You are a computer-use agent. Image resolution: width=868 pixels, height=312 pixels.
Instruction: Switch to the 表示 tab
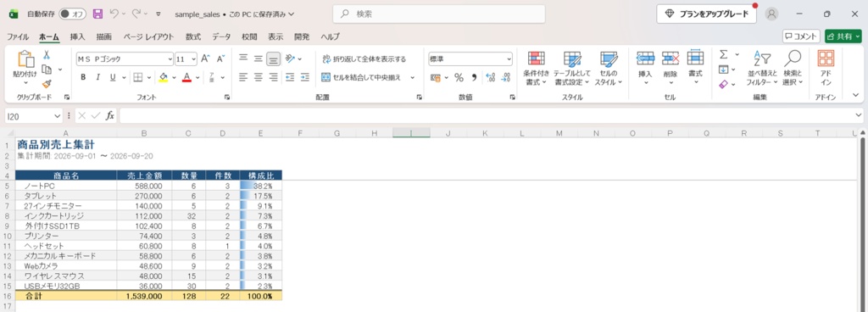coord(275,36)
